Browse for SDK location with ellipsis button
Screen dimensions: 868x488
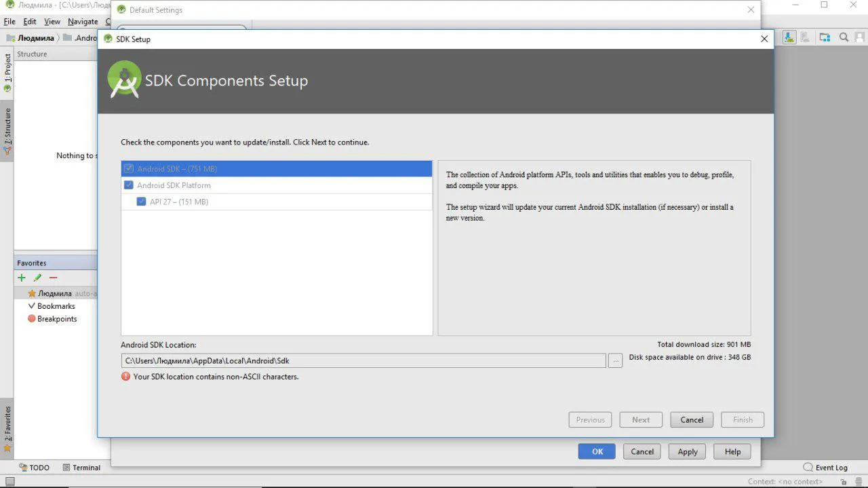[x=615, y=361]
